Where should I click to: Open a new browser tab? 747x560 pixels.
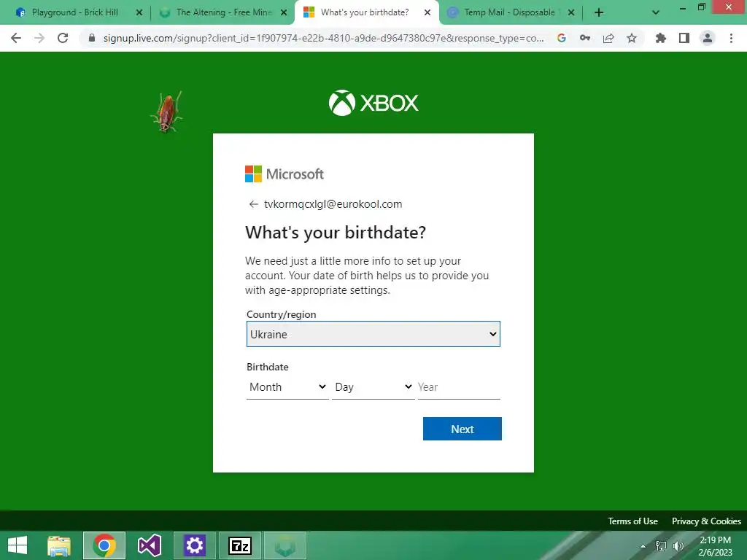point(599,12)
